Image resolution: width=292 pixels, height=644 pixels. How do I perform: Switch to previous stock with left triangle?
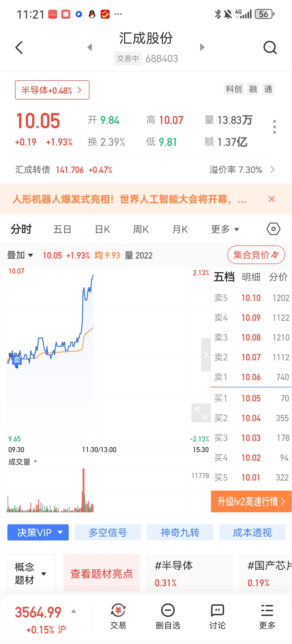(89, 47)
